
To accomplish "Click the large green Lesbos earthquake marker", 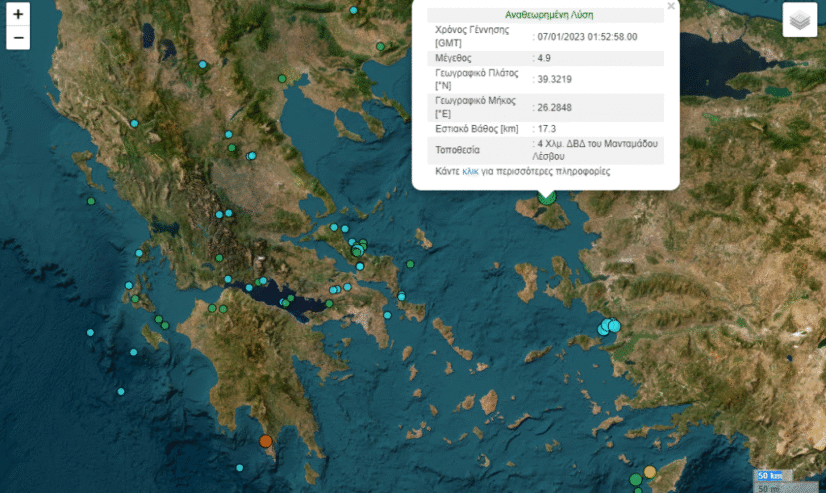I will point(547,196).
